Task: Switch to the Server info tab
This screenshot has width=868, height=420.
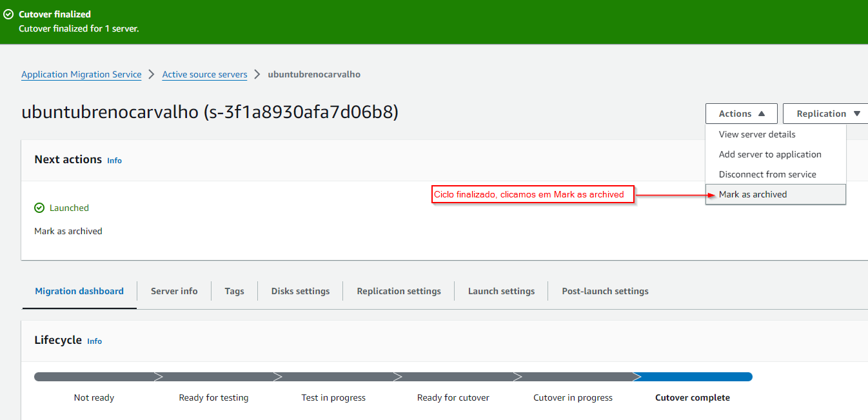Action: click(x=174, y=291)
